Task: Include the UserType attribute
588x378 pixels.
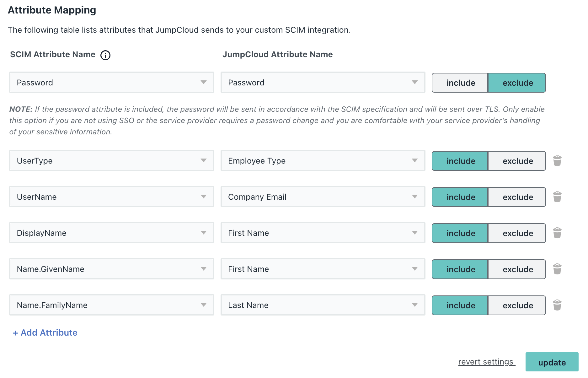Action: point(460,161)
